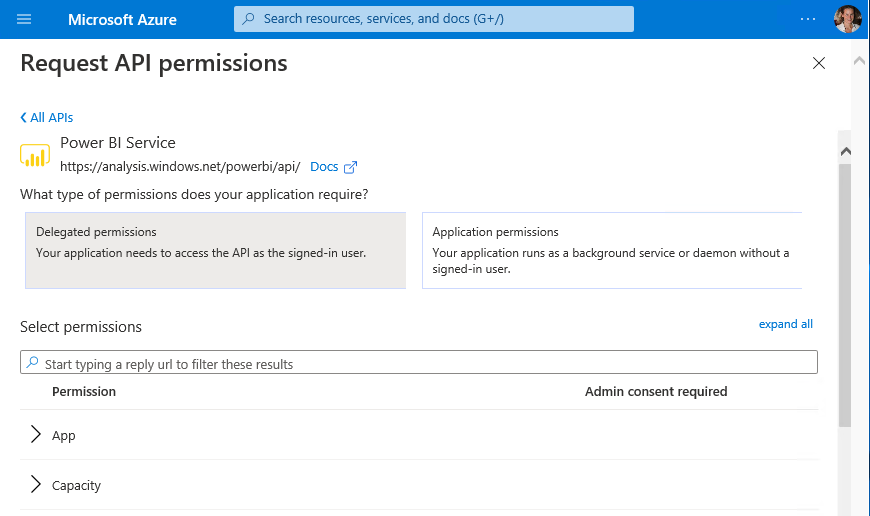Click the filter magnifier icon in permissions box
The width and height of the screenshot is (870, 516).
(33, 363)
